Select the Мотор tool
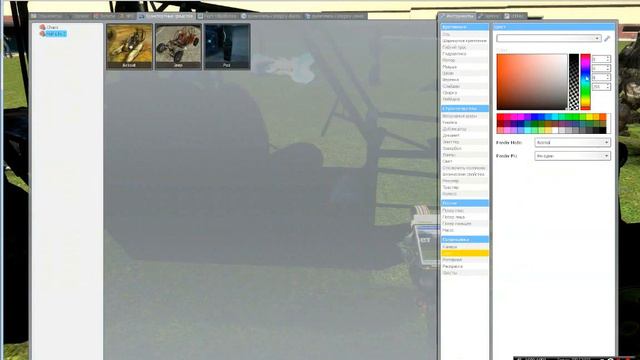640x360 pixels. (x=464, y=60)
